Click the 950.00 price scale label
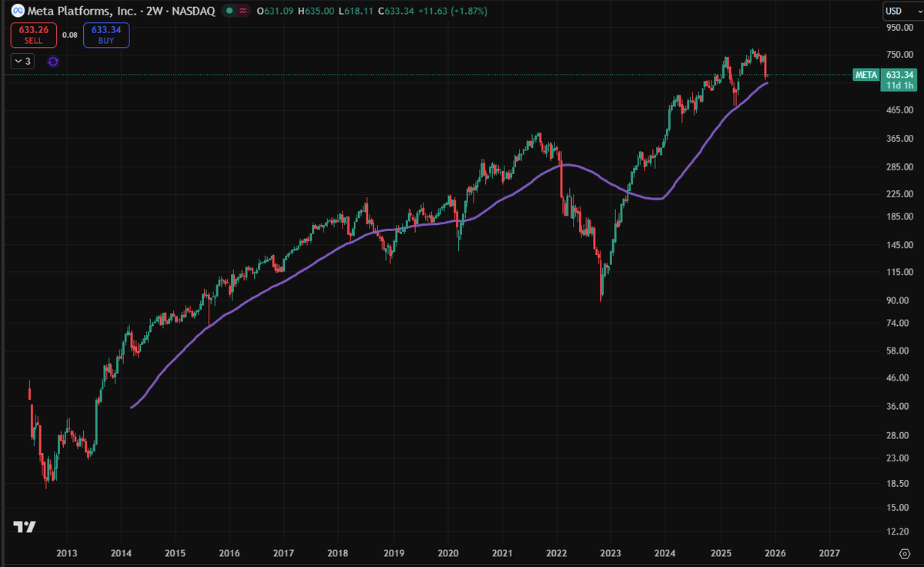Image resolution: width=924 pixels, height=567 pixels. pos(899,27)
